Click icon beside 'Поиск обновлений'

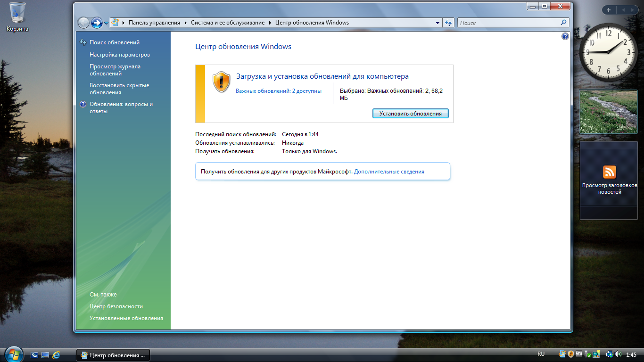click(83, 42)
